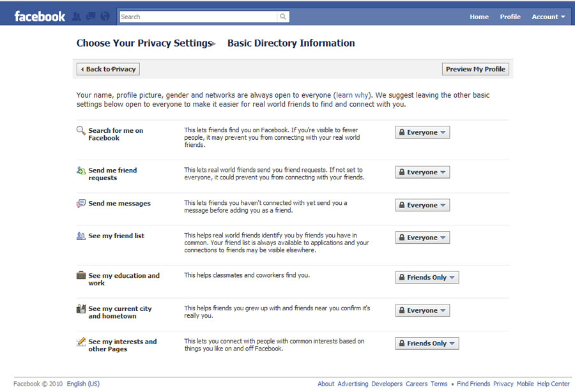
Task: Open the messages icon in header
Action: 91,17
